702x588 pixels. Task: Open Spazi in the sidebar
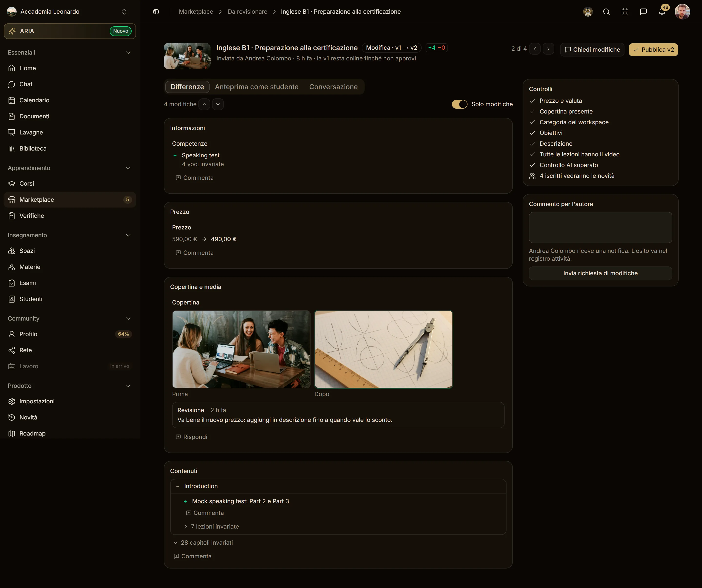click(x=70, y=251)
